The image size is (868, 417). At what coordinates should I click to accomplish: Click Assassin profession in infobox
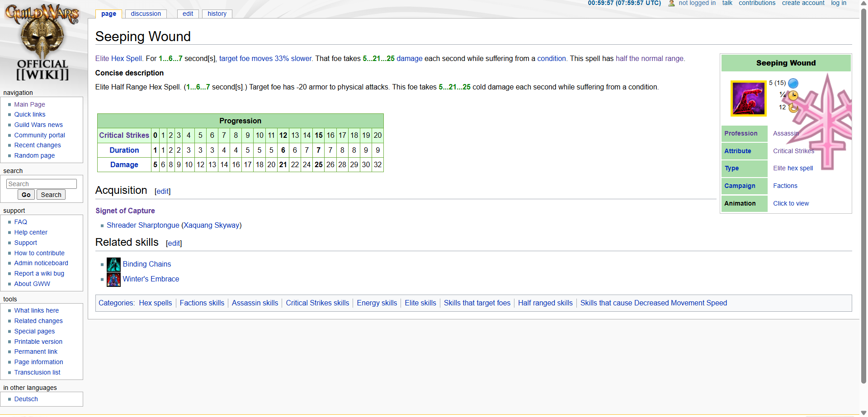[786, 133]
